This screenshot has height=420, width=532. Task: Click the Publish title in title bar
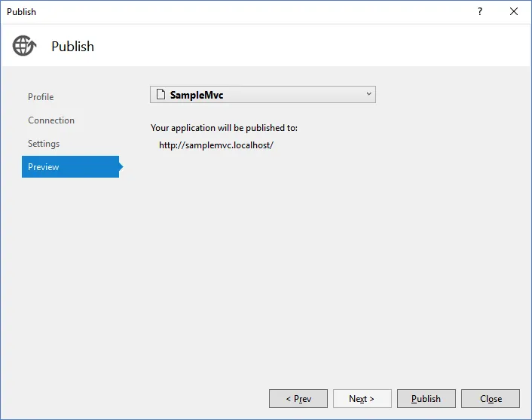(x=21, y=12)
